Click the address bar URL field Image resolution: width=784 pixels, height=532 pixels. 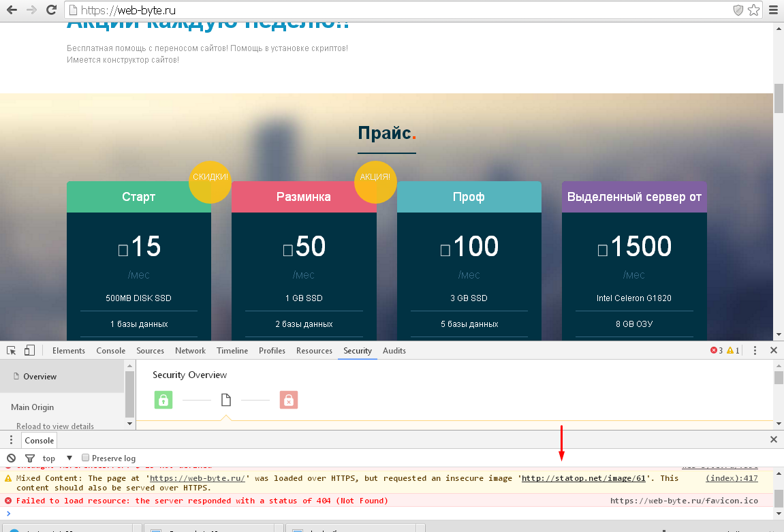pyautogui.click(x=395, y=10)
